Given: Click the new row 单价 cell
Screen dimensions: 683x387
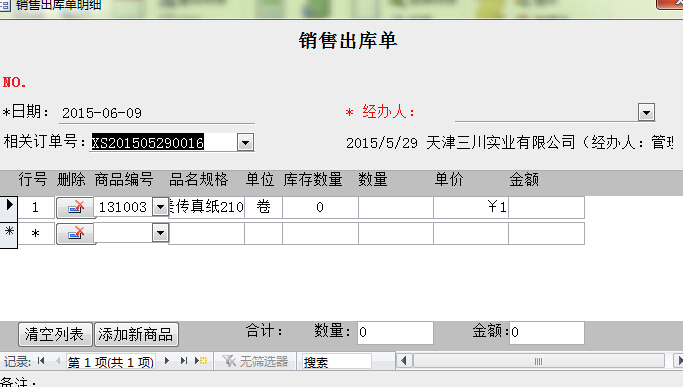Looking at the screenshot, I should click(471, 234).
